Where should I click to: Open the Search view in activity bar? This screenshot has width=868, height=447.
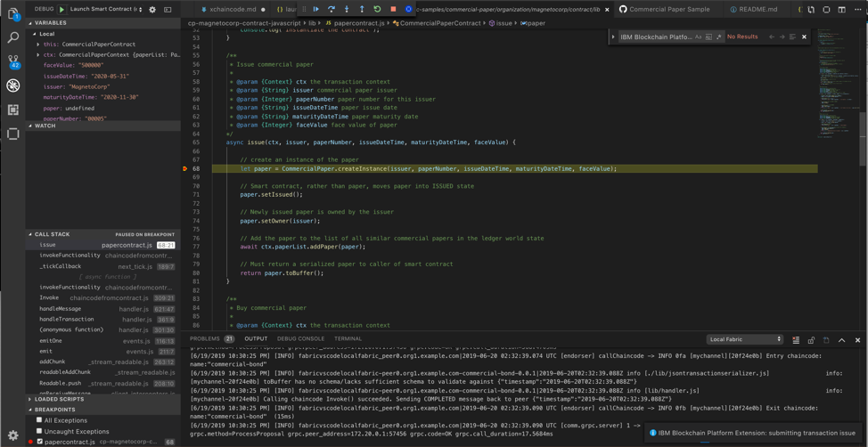click(x=12, y=37)
